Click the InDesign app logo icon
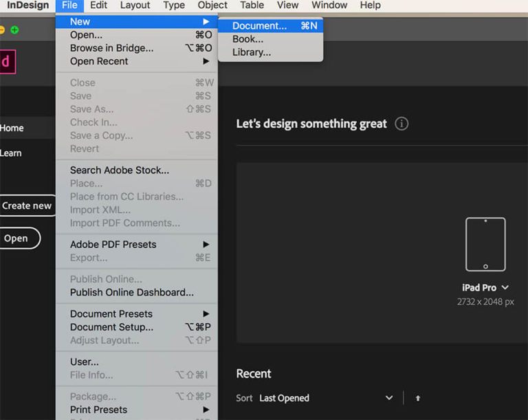Image resolution: width=528 pixels, height=420 pixels. tap(6, 61)
